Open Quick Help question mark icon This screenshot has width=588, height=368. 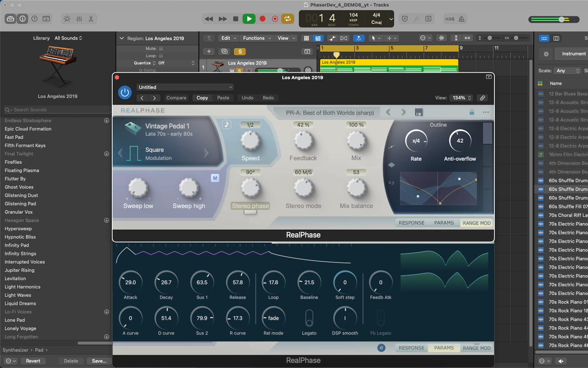click(x=35, y=19)
